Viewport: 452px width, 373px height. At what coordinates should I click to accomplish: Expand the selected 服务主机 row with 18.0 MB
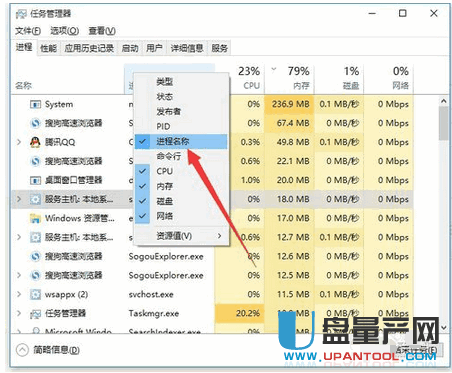[19, 199]
